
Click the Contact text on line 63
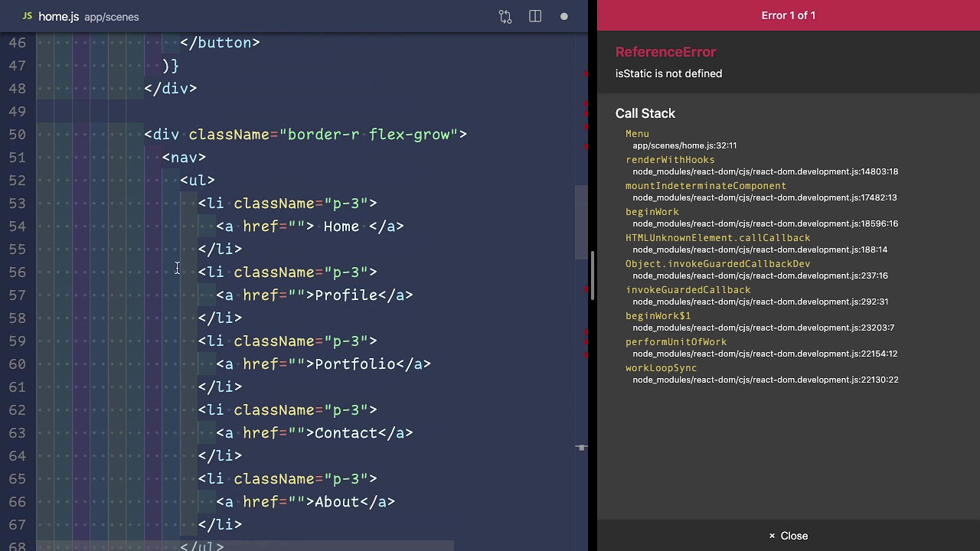[346, 433]
